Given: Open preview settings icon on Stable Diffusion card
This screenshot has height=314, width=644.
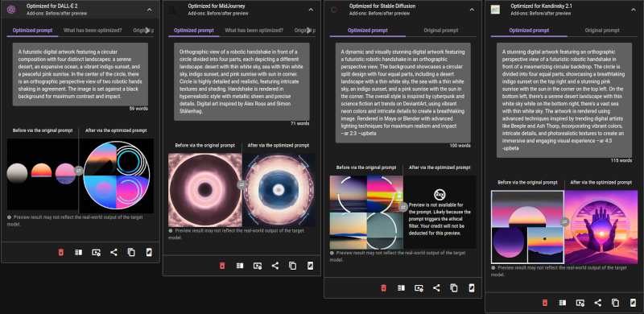Looking at the screenshot, I should [x=419, y=287].
